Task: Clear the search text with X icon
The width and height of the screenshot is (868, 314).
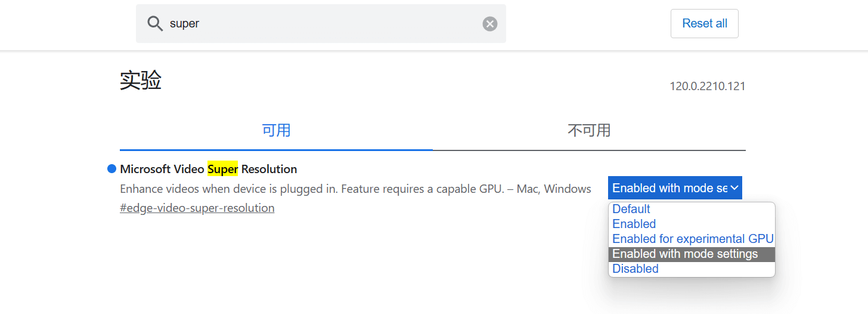Action: point(489,24)
